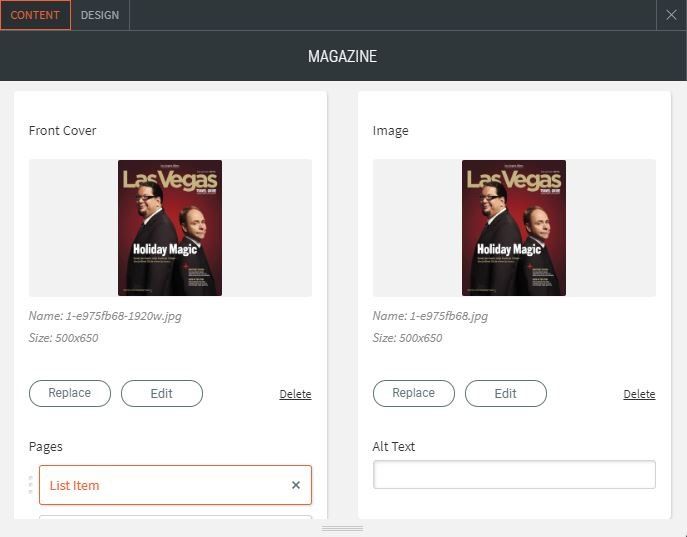Click the Image panel magazine thumbnail
Screen dimensions: 687x537
point(514,228)
